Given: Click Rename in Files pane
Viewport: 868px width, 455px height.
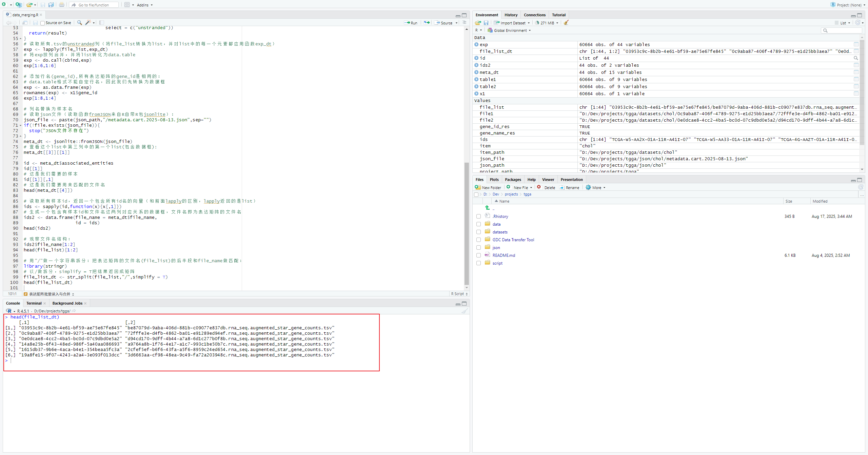Looking at the screenshot, I should (x=569, y=187).
